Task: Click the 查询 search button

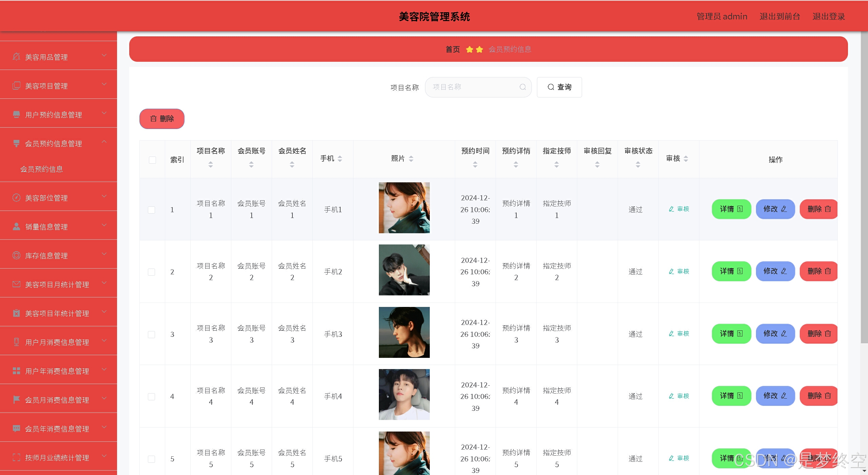Action: [x=559, y=87]
